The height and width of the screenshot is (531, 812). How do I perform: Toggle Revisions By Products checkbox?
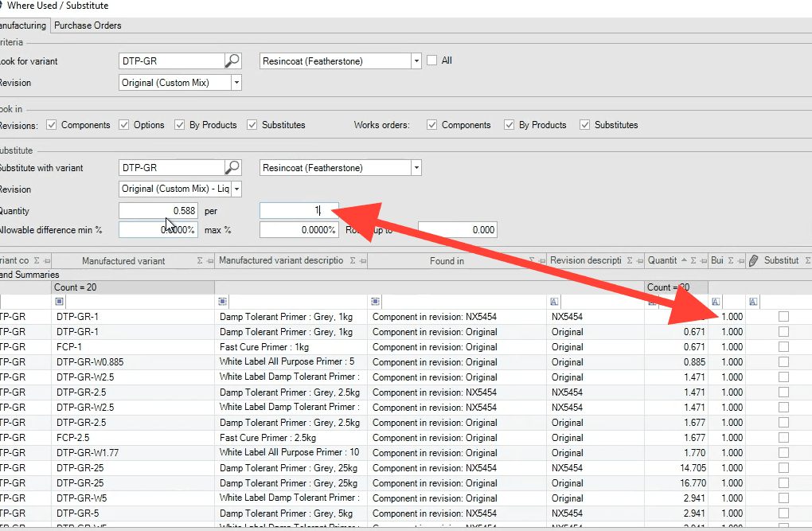point(180,125)
